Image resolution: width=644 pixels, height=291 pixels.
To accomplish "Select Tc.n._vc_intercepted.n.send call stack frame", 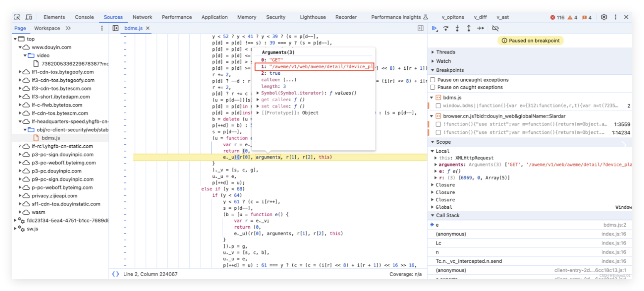I will pyautogui.click(x=529, y=261).
